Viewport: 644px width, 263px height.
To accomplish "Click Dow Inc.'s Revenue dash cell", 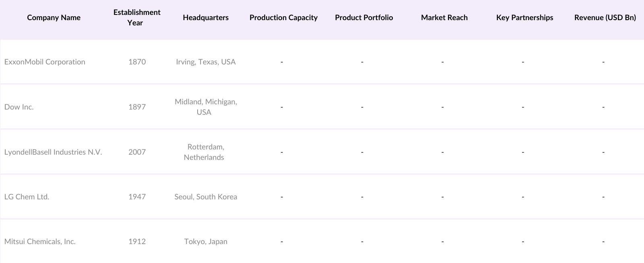I will pyautogui.click(x=603, y=107).
